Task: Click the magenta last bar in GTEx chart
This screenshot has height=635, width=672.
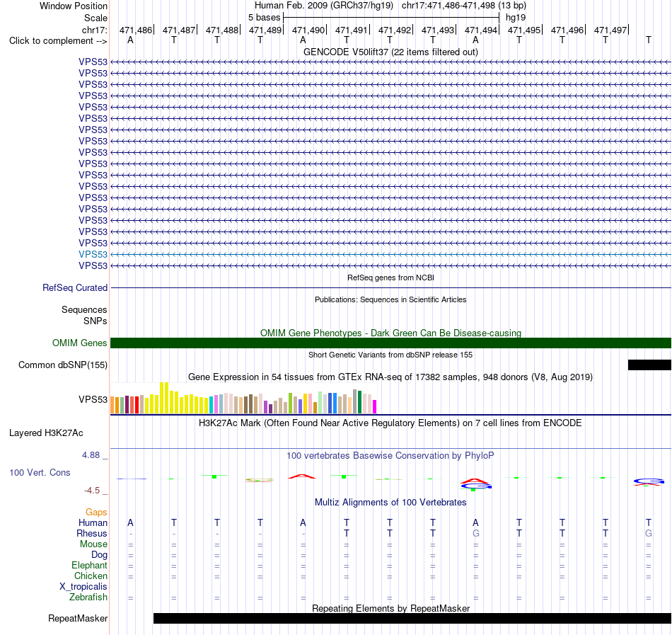Action: click(375, 406)
